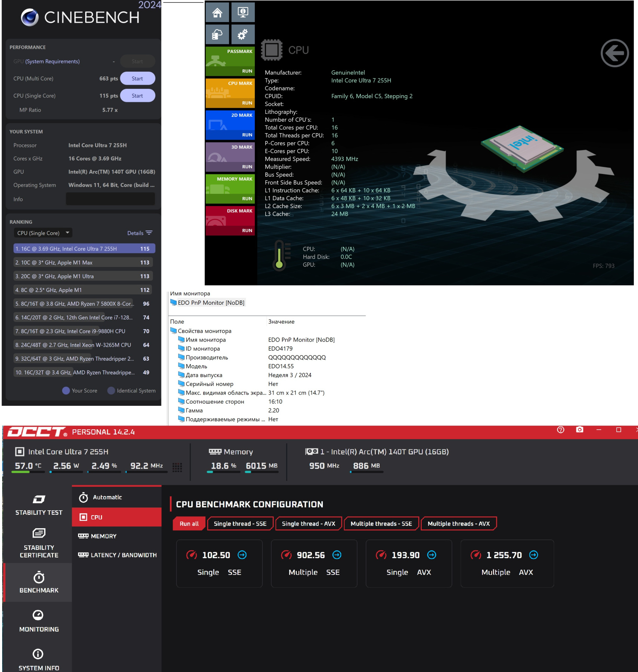Screen dimensions: 638x672
Task: Open PassMark settings gears icon
Action: pyautogui.click(x=243, y=35)
